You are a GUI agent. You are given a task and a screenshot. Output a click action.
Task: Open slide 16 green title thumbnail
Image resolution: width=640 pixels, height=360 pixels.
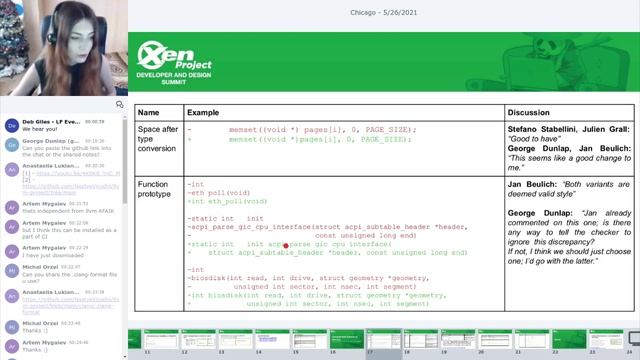point(347,339)
